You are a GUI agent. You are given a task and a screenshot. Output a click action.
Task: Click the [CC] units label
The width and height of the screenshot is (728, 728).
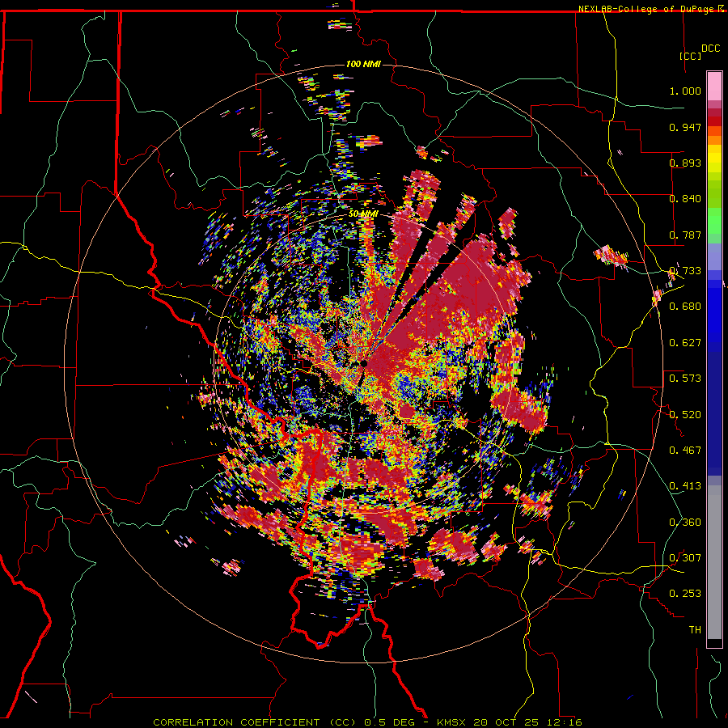(690, 56)
